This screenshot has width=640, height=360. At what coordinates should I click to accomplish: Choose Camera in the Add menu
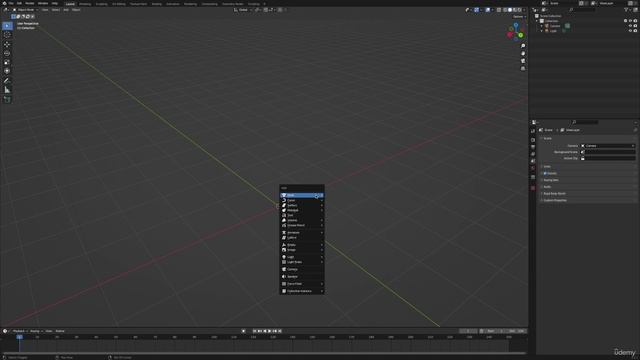(x=302, y=269)
